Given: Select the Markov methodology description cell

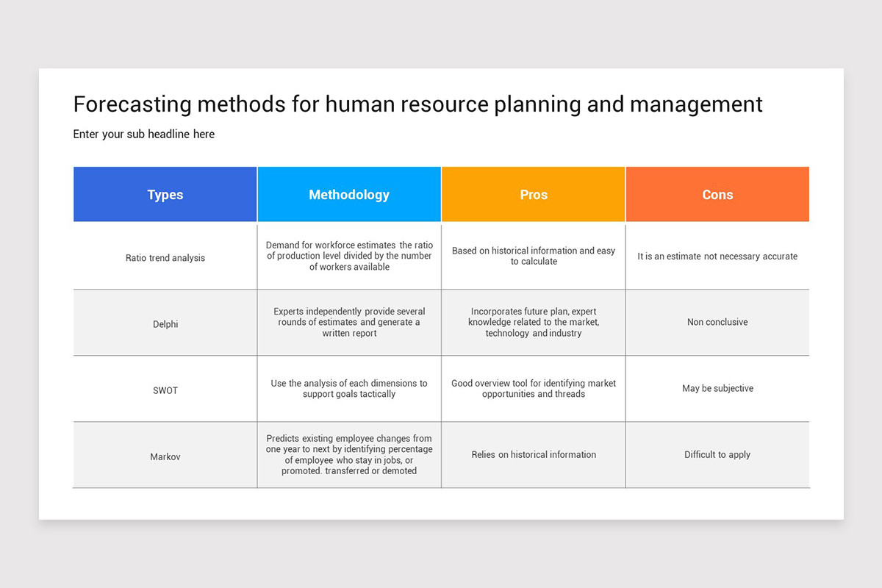Looking at the screenshot, I should (349, 455).
